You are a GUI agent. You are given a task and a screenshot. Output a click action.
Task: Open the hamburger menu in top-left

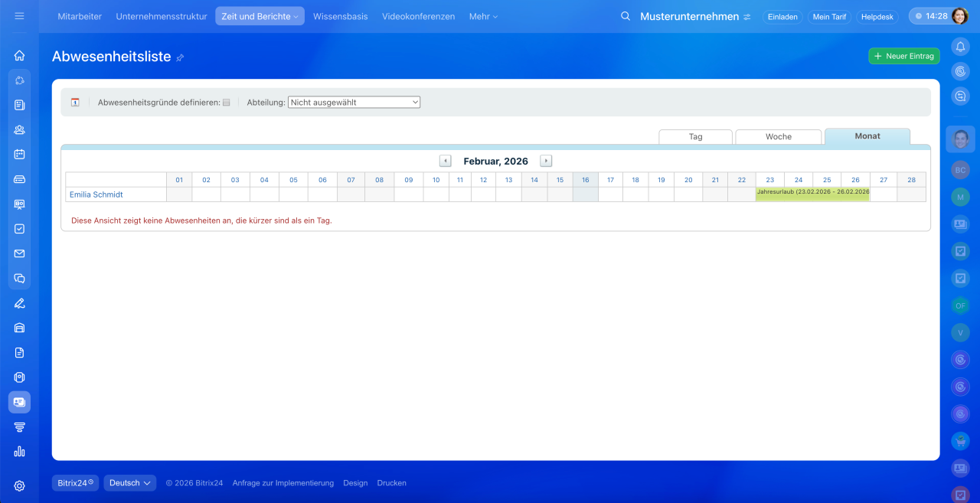pos(19,16)
